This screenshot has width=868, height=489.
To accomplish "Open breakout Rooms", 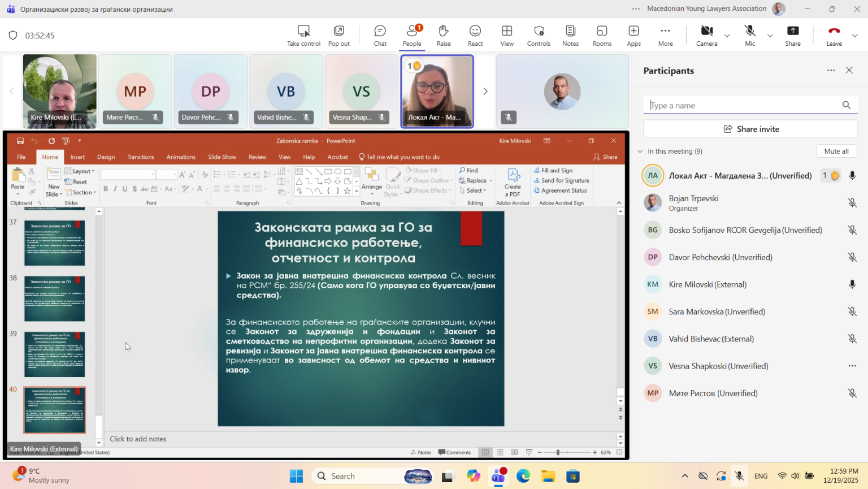I will (602, 35).
